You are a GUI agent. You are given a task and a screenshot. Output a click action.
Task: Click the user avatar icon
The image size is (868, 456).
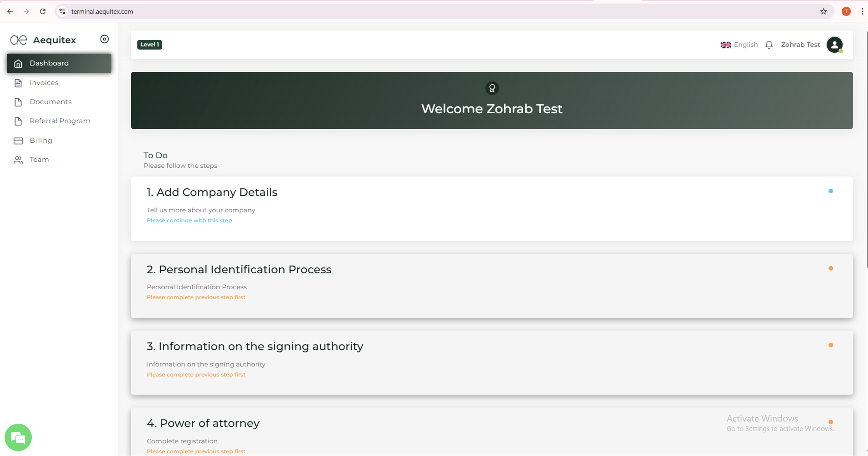834,45
